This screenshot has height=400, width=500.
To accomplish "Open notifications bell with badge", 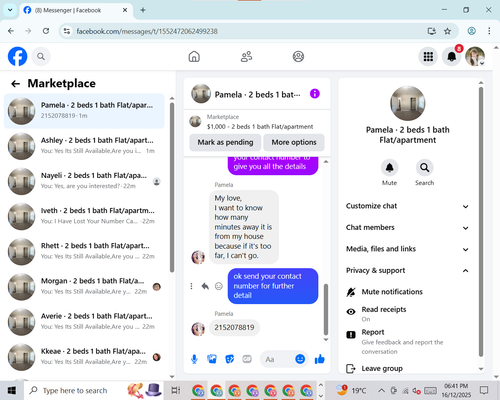I will pyautogui.click(x=452, y=56).
